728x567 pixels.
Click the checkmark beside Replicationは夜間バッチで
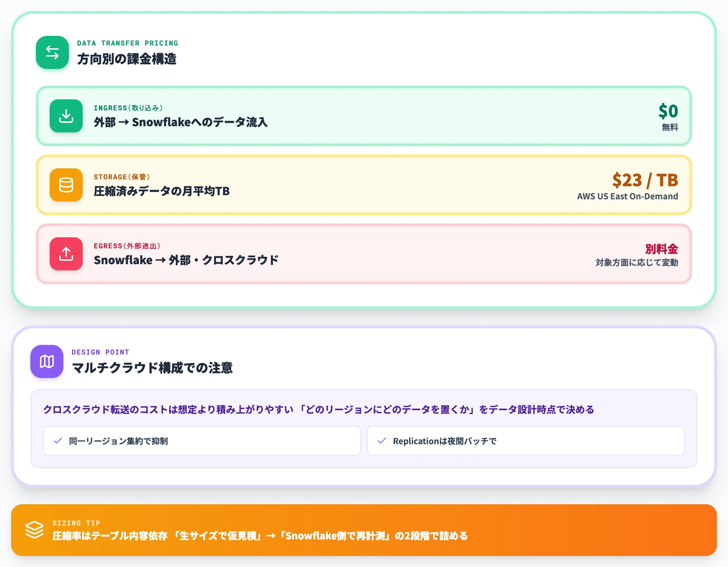382,441
